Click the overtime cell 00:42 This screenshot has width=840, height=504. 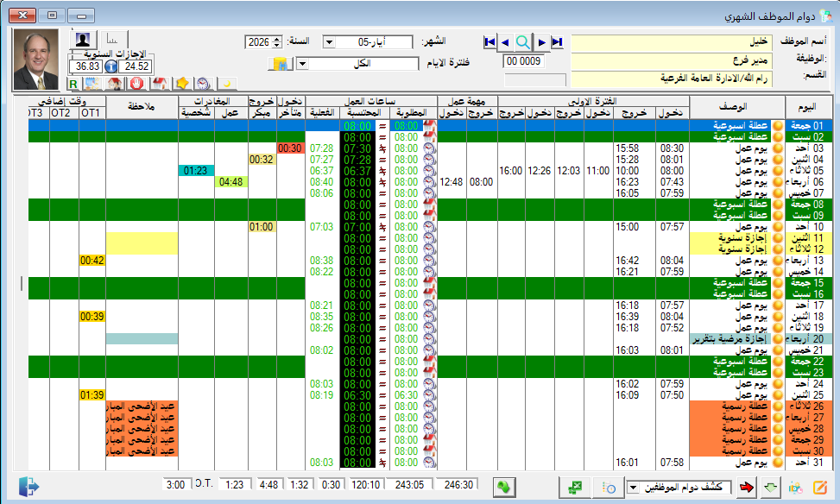point(92,261)
